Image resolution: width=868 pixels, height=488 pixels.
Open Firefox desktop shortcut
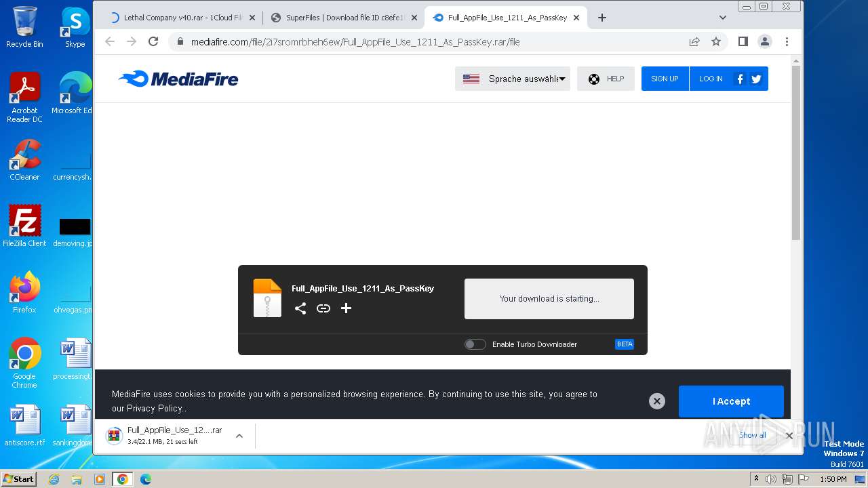tap(24, 293)
